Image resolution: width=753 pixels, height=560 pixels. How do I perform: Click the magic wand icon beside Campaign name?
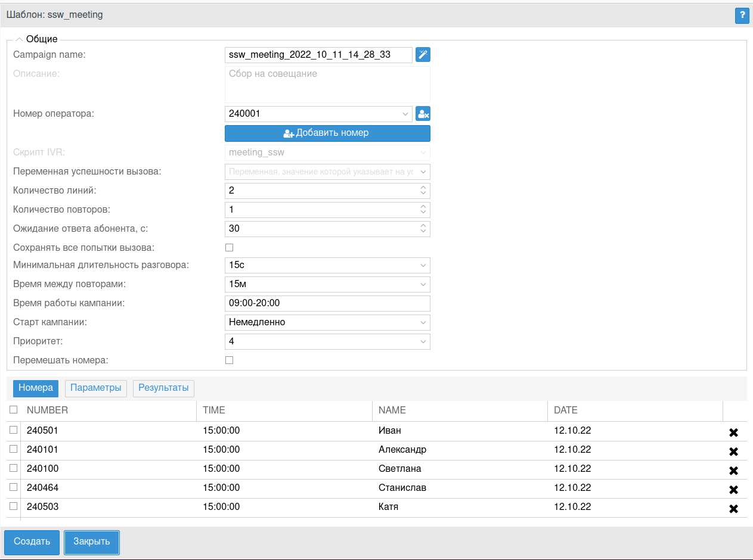point(423,55)
